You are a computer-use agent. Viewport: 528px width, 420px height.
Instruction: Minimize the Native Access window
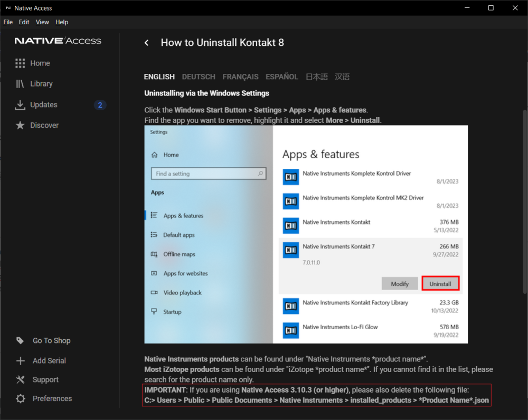467,8
